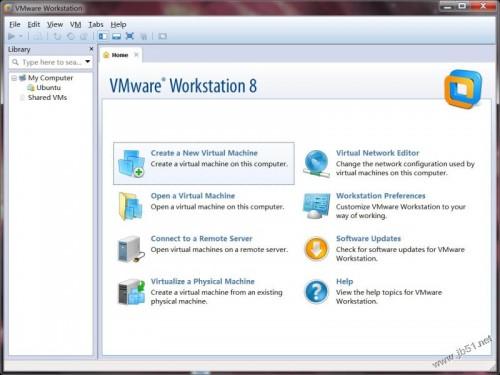Select the Ubuntu virtual machine

pyautogui.click(x=48, y=88)
